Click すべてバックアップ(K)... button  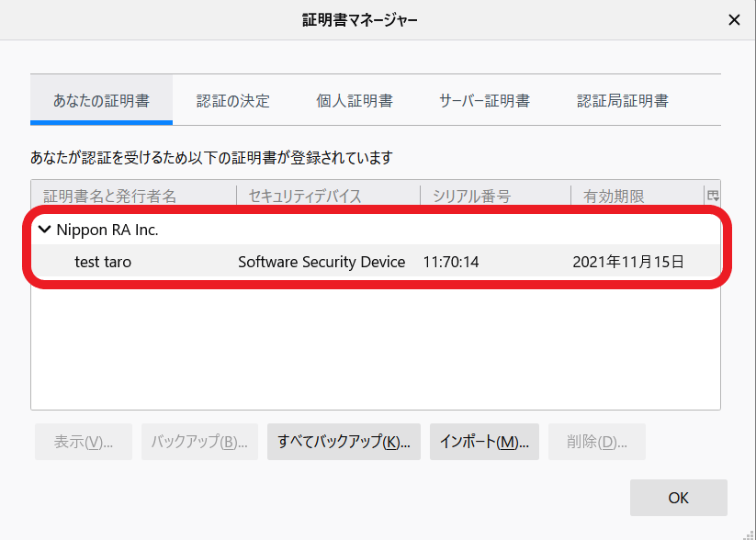[x=344, y=442]
